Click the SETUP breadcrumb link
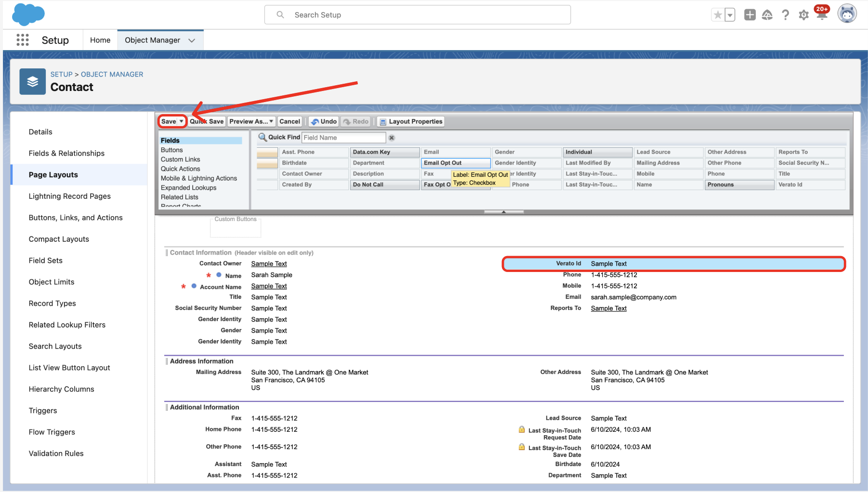This screenshot has width=868, height=492. pos(61,74)
